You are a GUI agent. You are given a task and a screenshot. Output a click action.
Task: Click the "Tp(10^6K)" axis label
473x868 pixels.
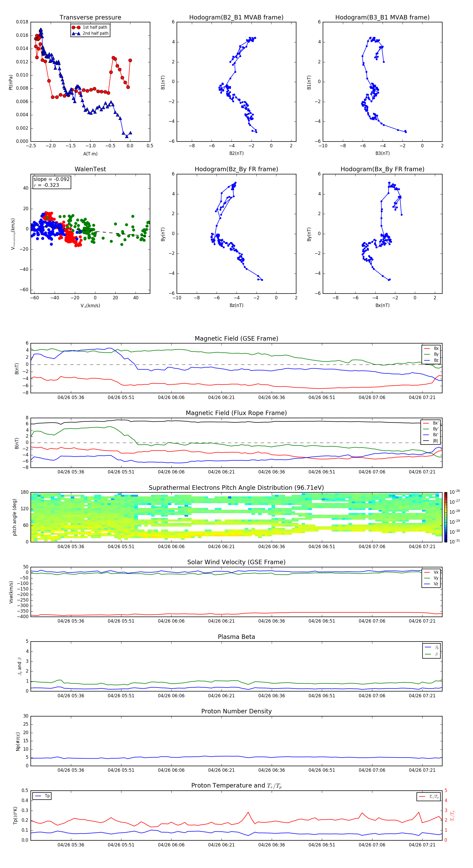(x=15, y=815)
